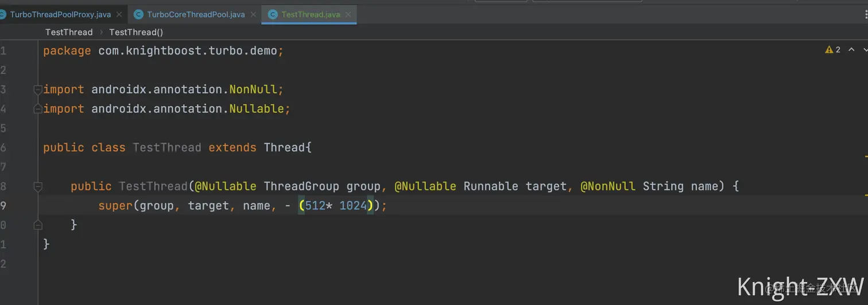Select the TestThread class breadcrumb
Image resolution: width=868 pixels, height=305 pixels.
click(69, 32)
